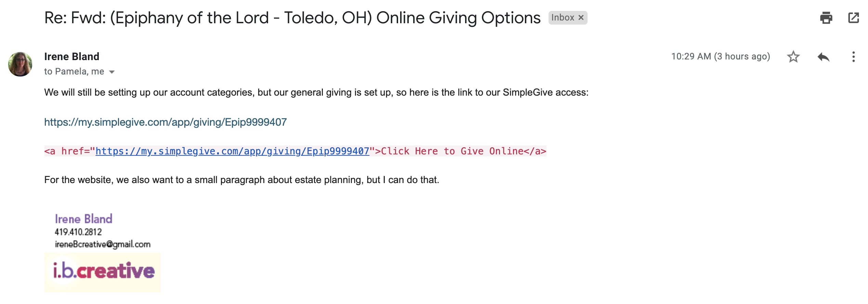Image resolution: width=868 pixels, height=304 pixels.
Task: Click the 'Click Here to Give Online' code text
Action: coord(452,151)
